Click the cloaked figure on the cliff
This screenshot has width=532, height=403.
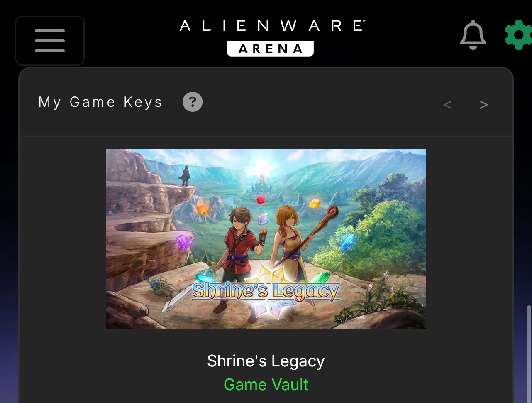(x=185, y=175)
